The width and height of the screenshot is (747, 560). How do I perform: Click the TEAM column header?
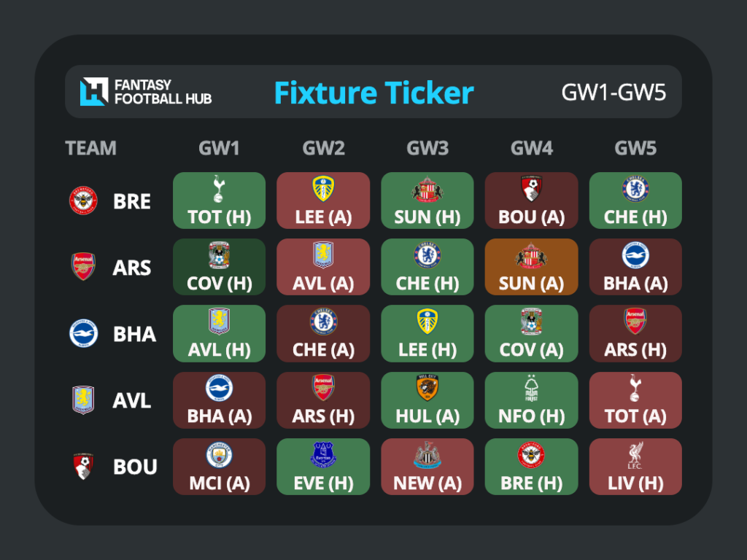(90, 148)
